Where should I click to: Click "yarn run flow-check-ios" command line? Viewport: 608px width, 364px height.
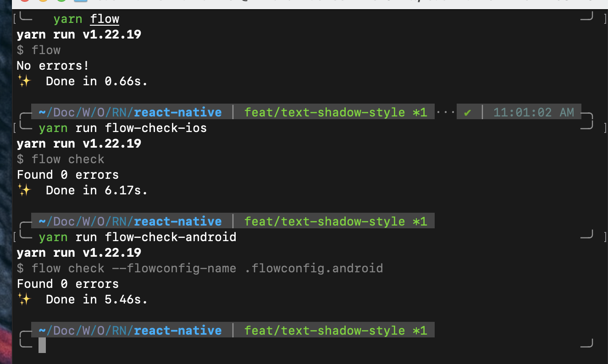click(123, 128)
